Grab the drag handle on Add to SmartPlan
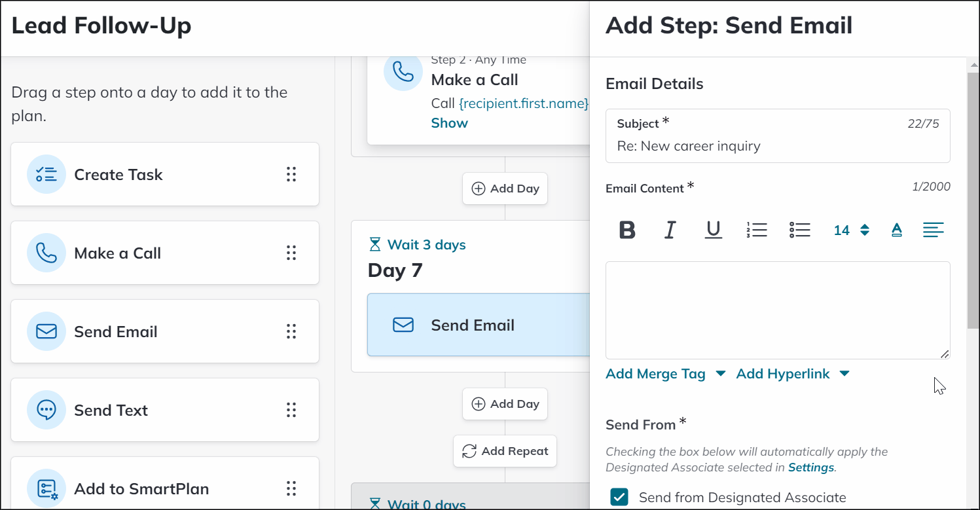This screenshot has width=980, height=510. pos(291,488)
